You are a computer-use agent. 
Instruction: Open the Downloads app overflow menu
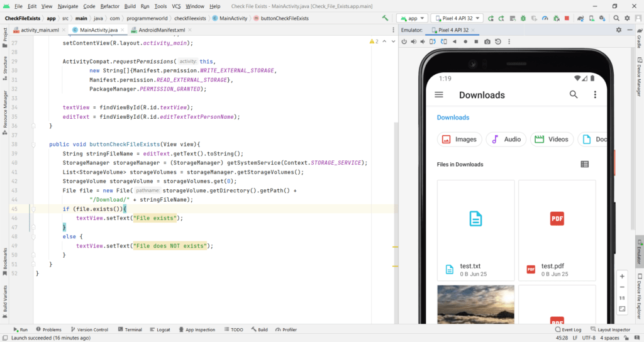[595, 95]
